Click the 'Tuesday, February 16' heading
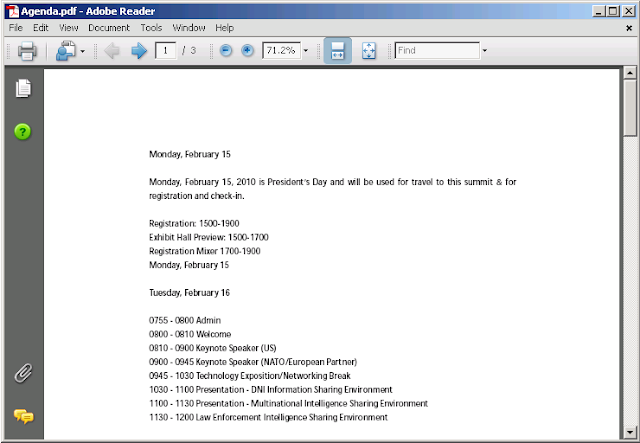This screenshot has height=443, width=640. tap(189, 293)
